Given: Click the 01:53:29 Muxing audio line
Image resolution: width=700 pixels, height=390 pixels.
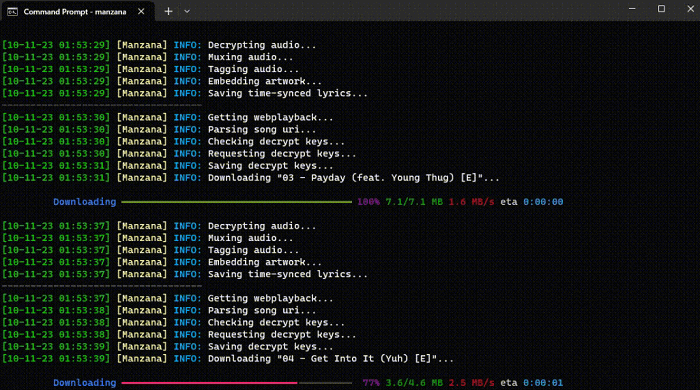Looking at the screenshot, I should point(148,57).
